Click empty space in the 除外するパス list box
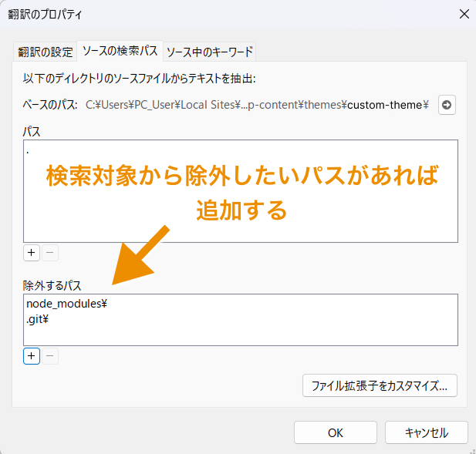476x454 pixels. 270,331
